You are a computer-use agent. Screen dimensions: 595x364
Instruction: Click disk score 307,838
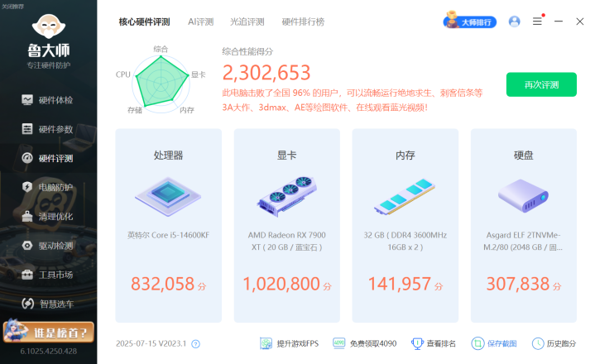(518, 284)
